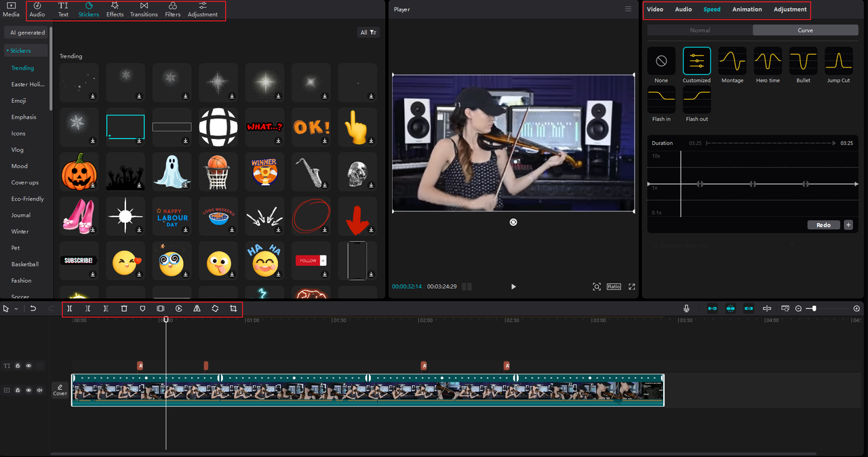The image size is (868, 457).
Task: Toggle the preview axis
Action: [767, 309]
